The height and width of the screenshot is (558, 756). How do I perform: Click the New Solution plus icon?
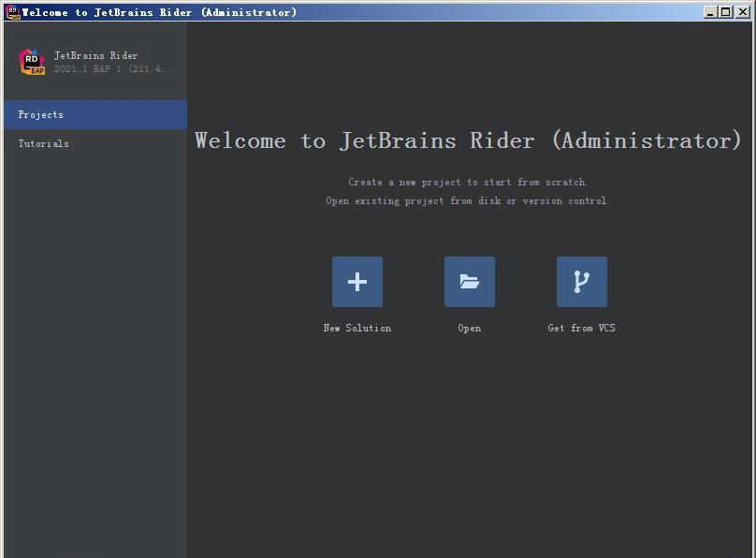click(357, 282)
